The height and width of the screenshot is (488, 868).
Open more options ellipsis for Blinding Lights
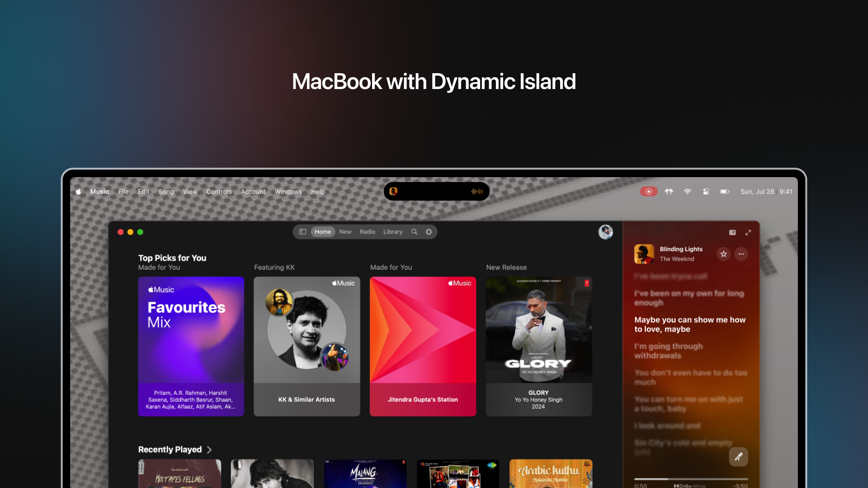pyautogui.click(x=741, y=254)
